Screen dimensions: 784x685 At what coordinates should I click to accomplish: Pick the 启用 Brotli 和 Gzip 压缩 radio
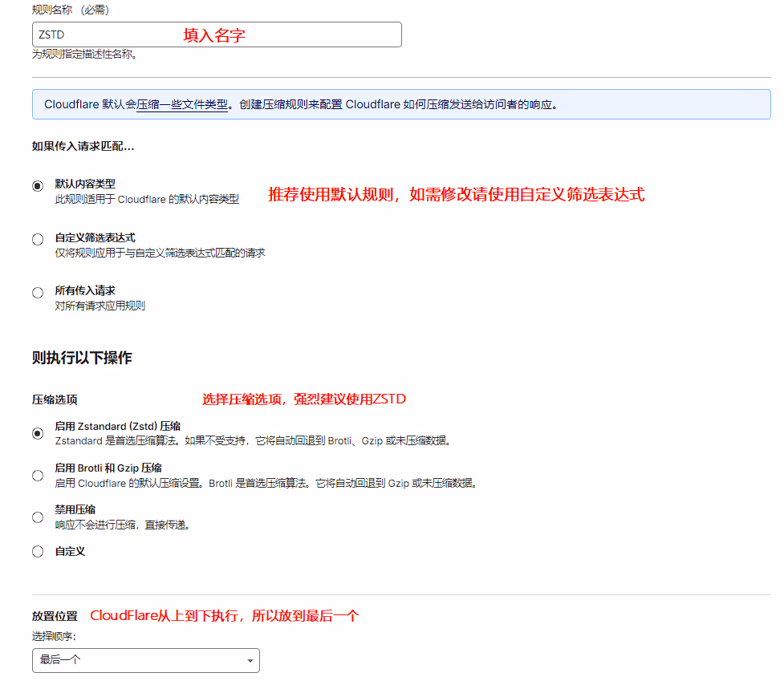[38, 475]
